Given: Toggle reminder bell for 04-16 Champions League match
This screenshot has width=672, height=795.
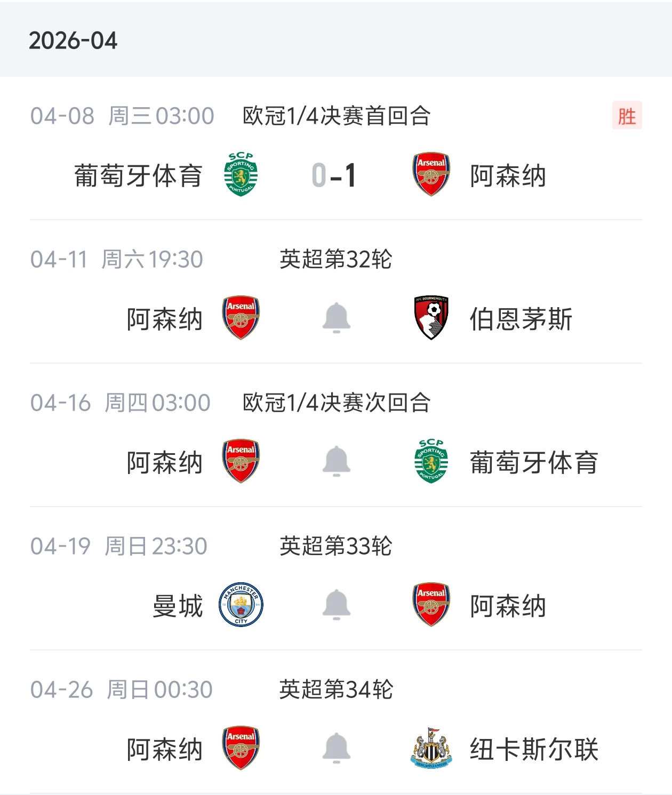Looking at the screenshot, I should tap(336, 461).
